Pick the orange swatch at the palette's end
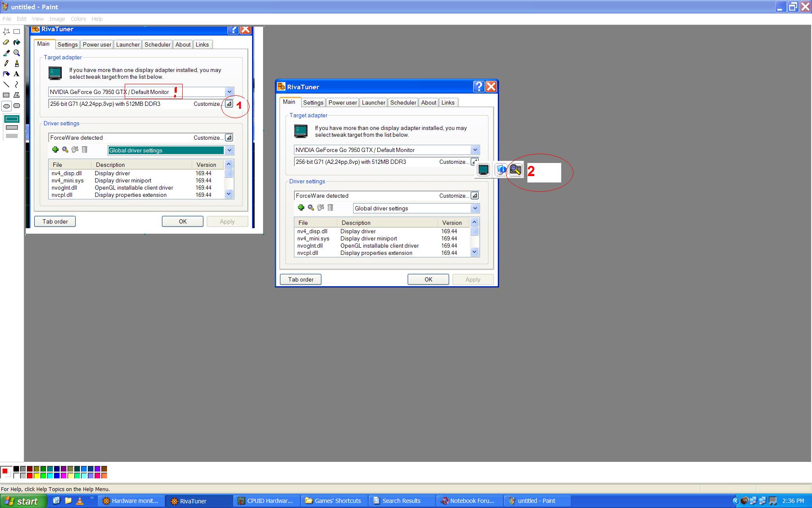 click(104, 475)
